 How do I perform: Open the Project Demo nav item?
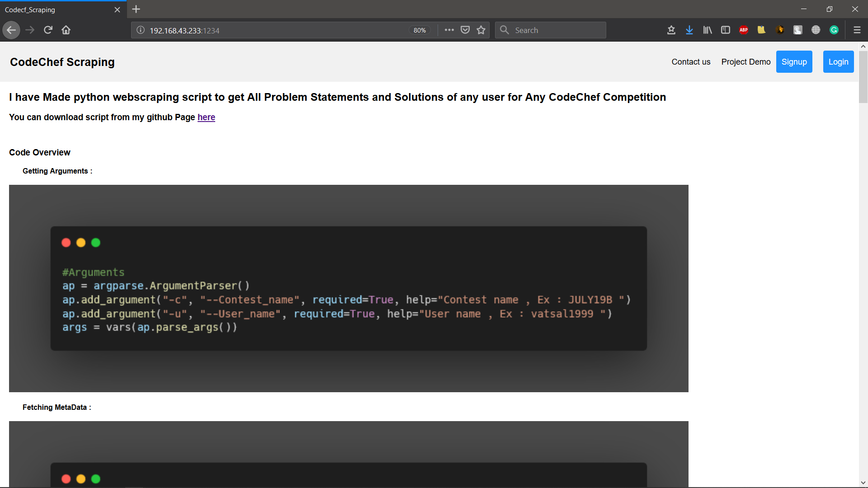point(745,62)
